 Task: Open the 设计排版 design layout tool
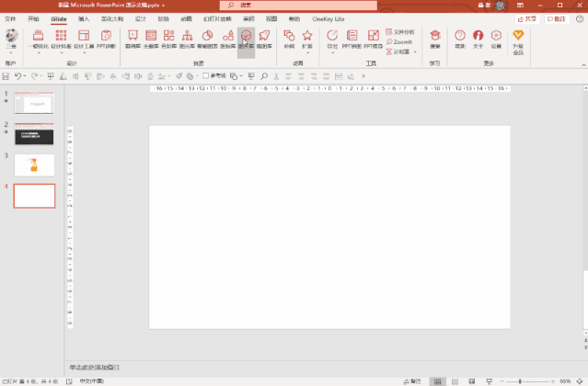coord(61,39)
